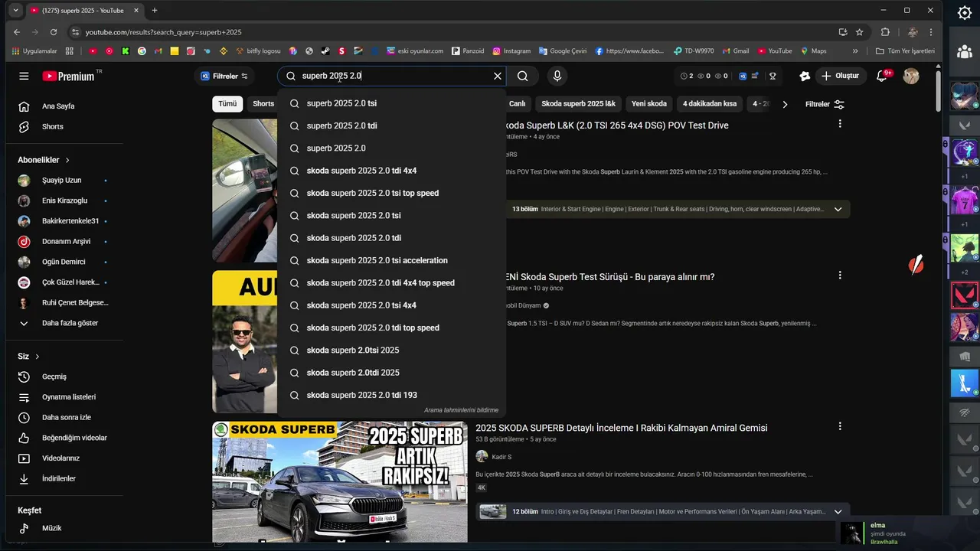Open a new Chrome tab
This screenshot has height=551, width=980.
click(x=155, y=11)
